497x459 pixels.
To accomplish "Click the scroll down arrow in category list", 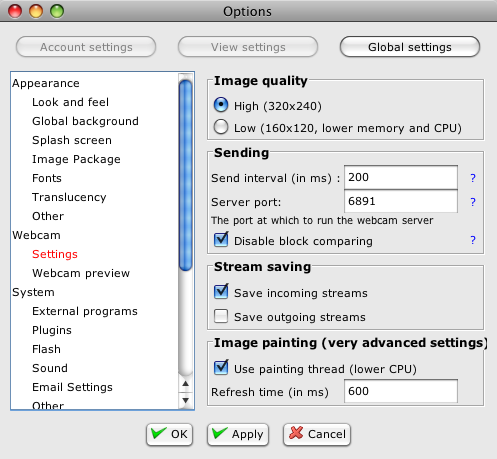I will 186,400.
